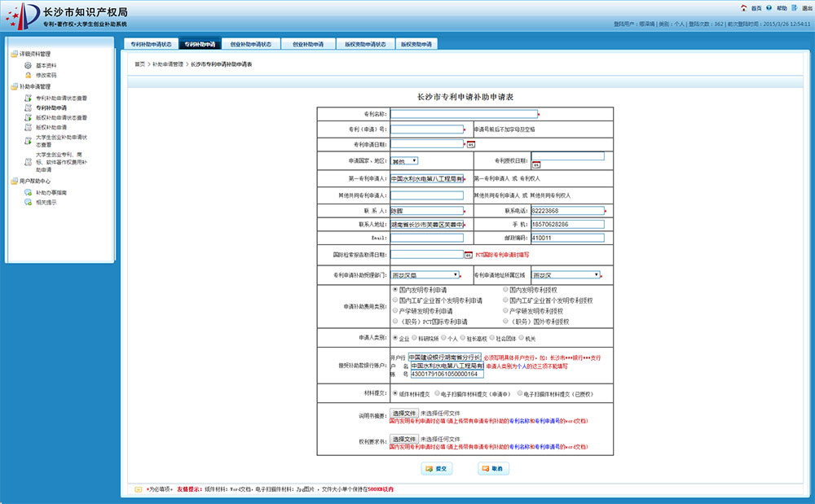Click the 首页 home icon at top right

point(744,7)
